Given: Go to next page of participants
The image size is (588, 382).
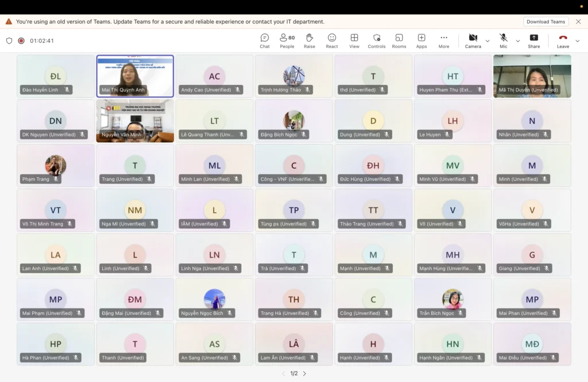Looking at the screenshot, I should point(304,373).
